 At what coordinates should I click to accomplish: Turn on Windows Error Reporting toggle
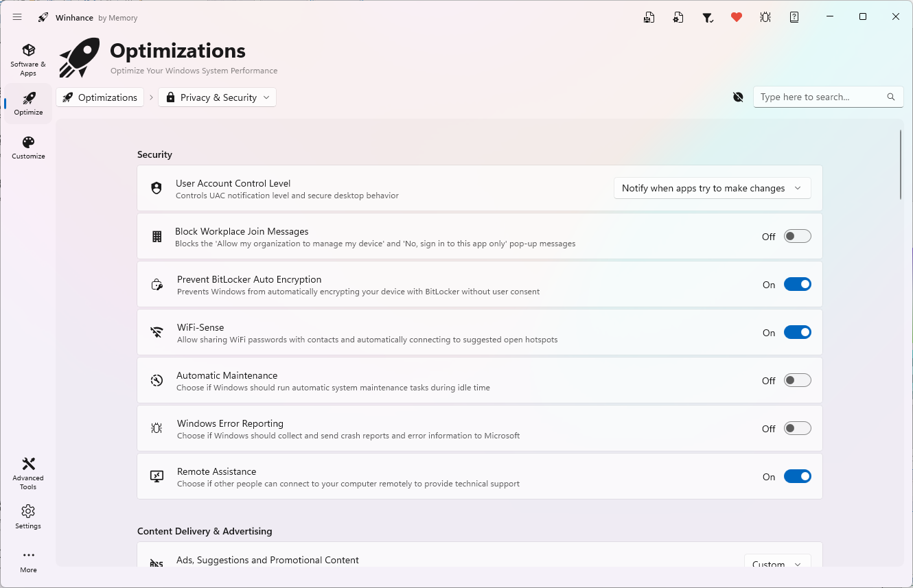point(797,428)
